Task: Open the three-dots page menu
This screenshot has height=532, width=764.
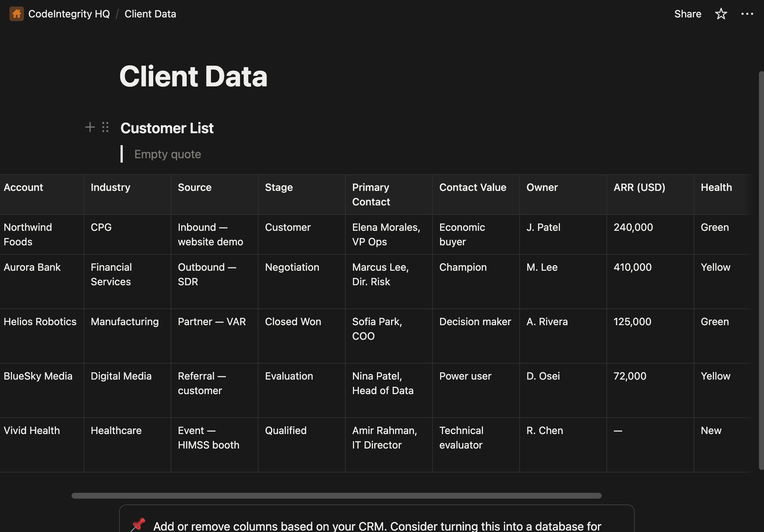Action: 747,14
